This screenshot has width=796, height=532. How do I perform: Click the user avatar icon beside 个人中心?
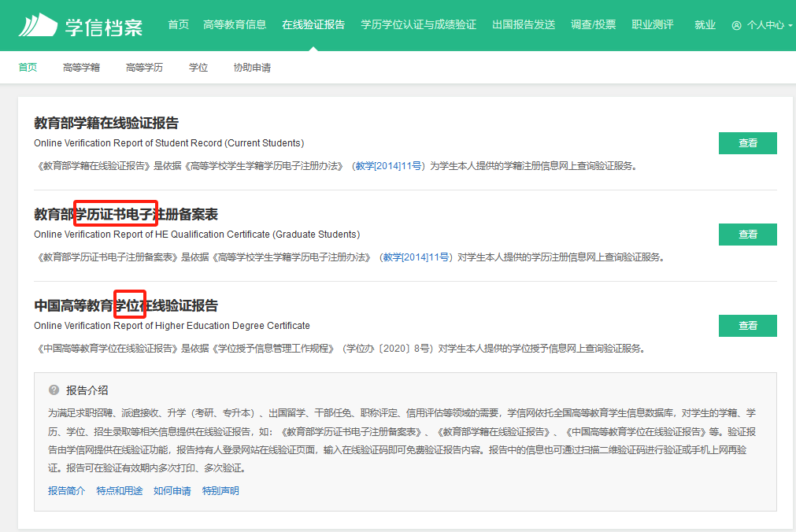tap(737, 25)
